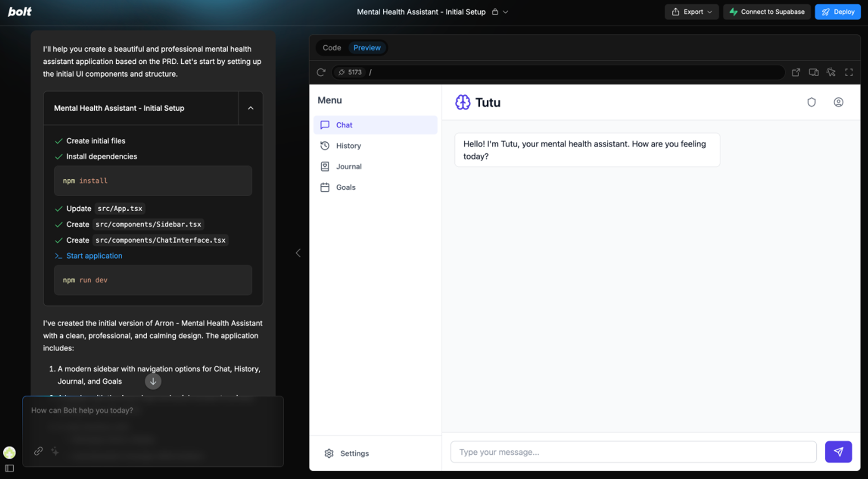The height and width of the screenshot is (479, 868).
Task: Send message with paper plane button
Action: [x=838, y=451]
